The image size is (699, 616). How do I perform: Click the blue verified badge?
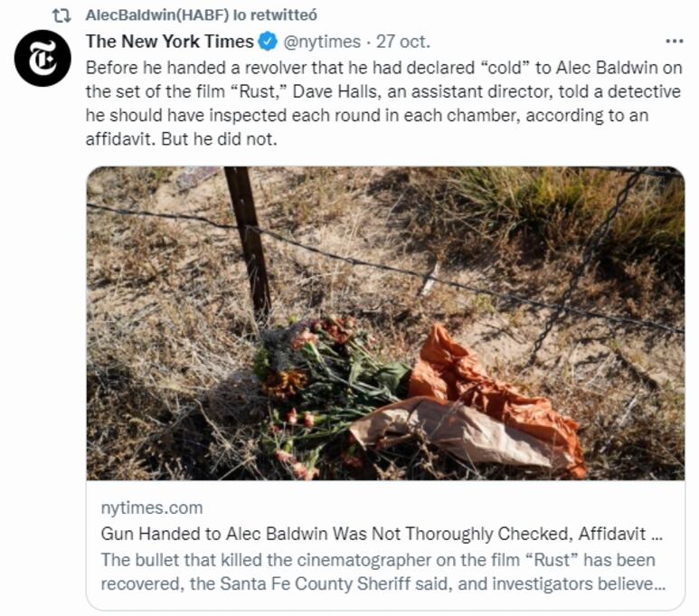[x=268, y=42]
